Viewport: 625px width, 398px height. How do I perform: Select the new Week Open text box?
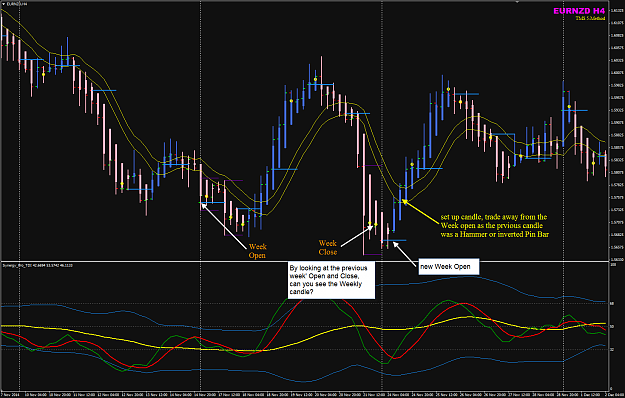448,267
